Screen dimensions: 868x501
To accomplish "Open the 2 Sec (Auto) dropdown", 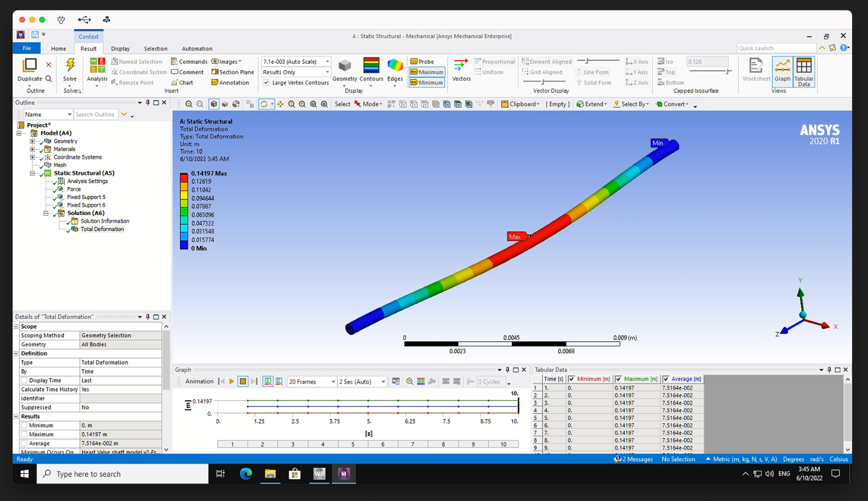I will tap(362, 381).
